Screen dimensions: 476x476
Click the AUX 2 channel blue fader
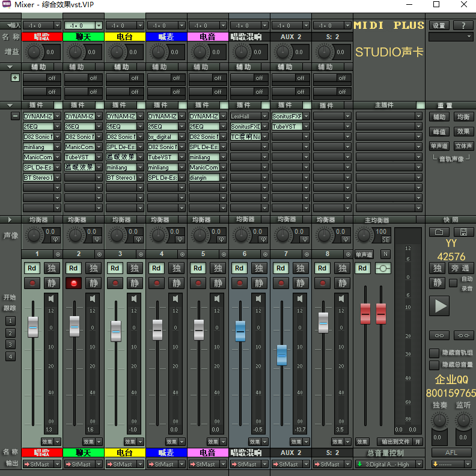click(281, 355)
